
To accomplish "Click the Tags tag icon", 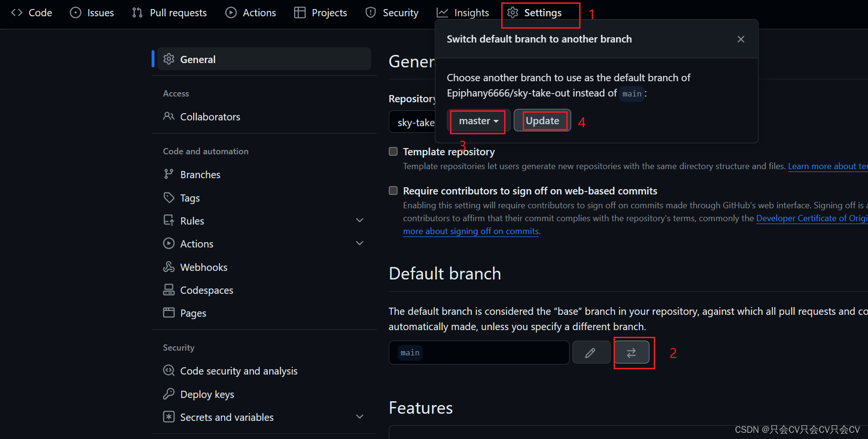I will [x=169, y=197].
